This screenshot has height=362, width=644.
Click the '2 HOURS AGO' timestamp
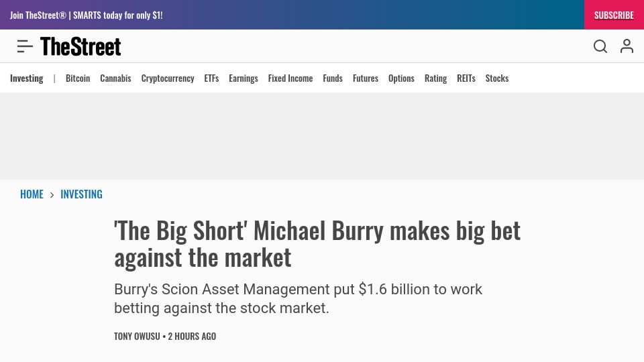192,336
